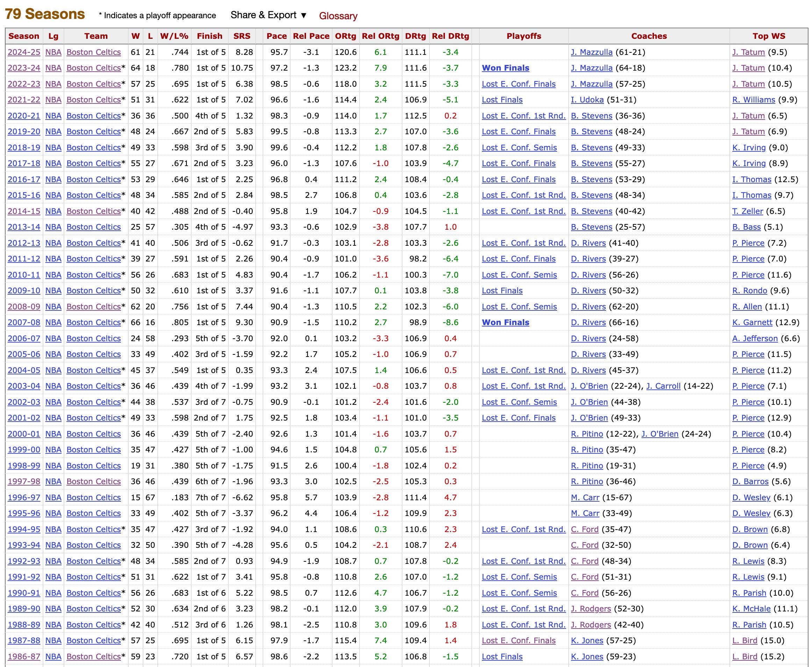Sort by Top WS column header
This screenshot has width=812, height=667.
coord(769,36)
